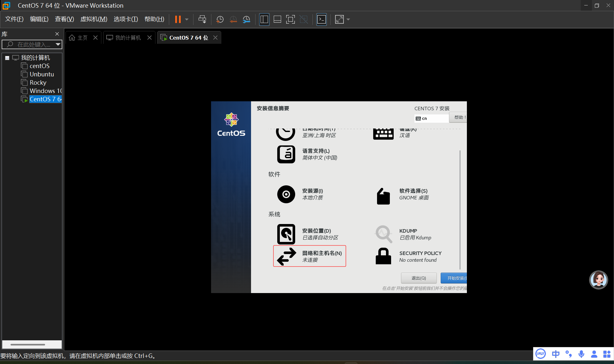
Task: Open 安装位置(D) installation destination
Action: [308, 234]
